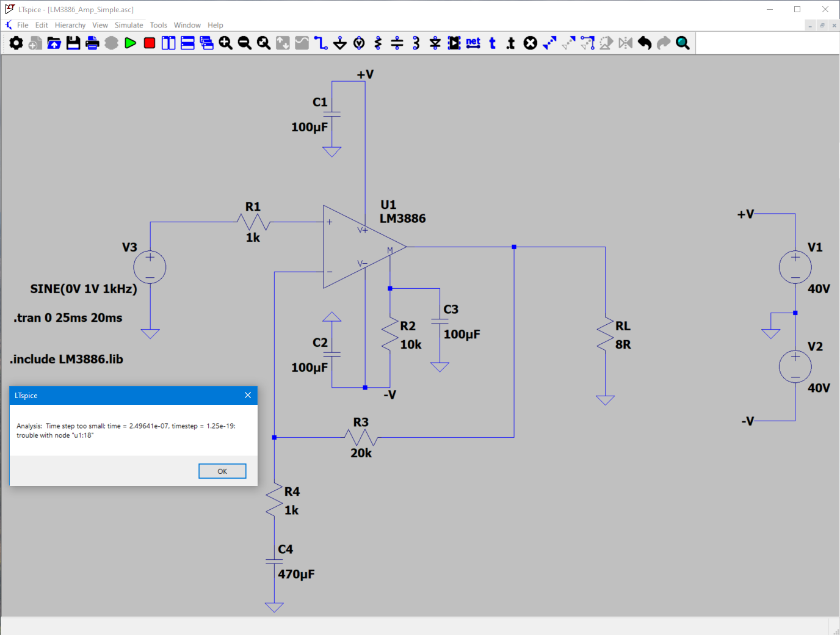The height and width of the screenshot is (635, 840).
Task: Click the New Schematic toolbar icon
Action: coord(35,43)
